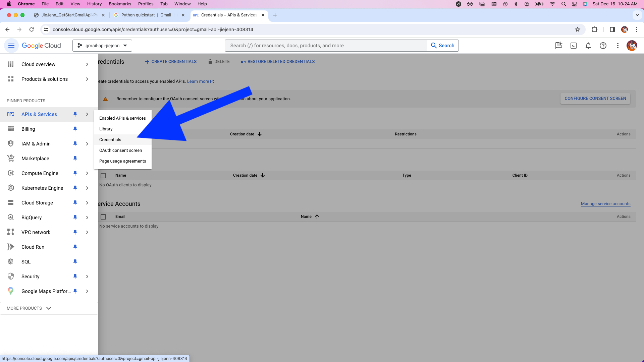
Task: Expand Products & solutions submenu chevron
Action: tap(87, 79)
